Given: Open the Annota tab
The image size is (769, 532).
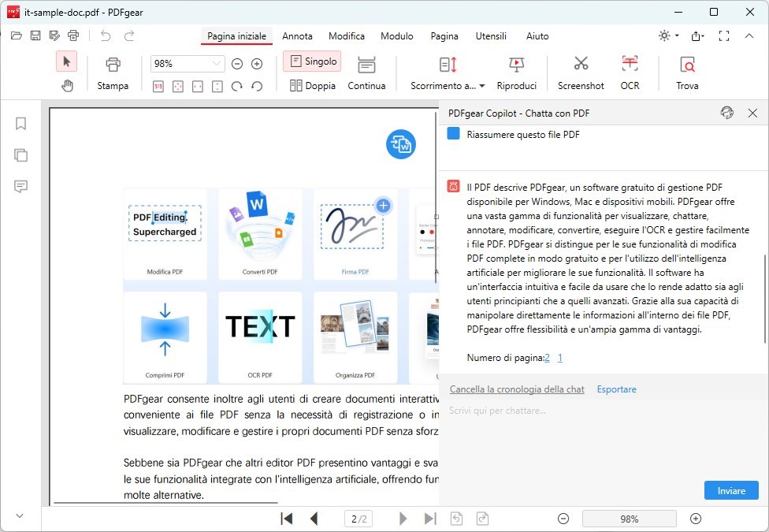Looking at the screenshot, I should pyautogui.click(x=297, y=36).
